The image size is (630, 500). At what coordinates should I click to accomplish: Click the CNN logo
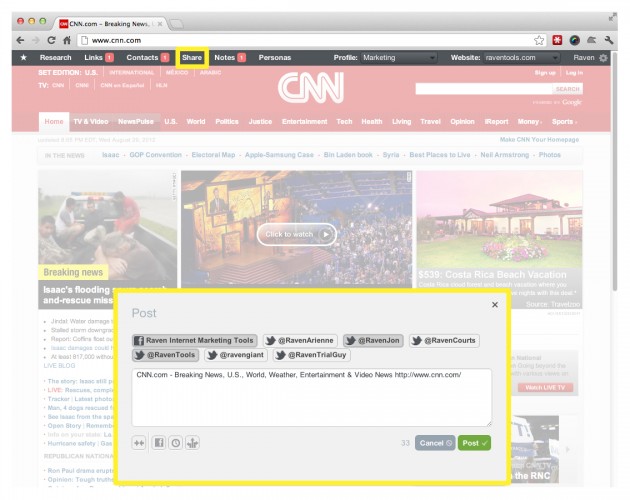(x=311, y=88)
